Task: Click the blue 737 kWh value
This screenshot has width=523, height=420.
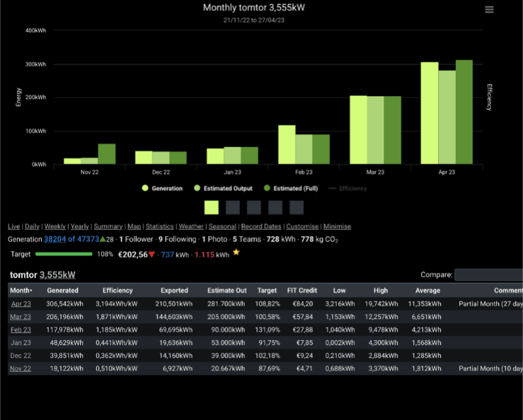Action: point(167,255)
